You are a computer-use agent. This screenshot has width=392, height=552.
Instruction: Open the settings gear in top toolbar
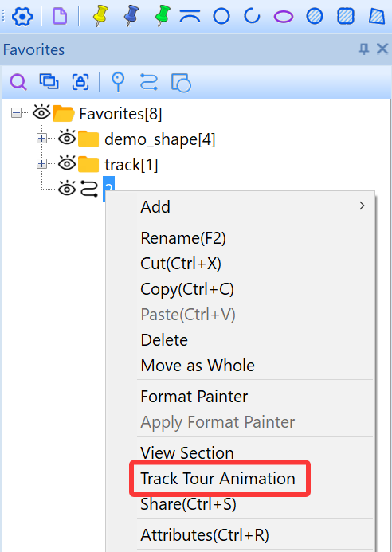tap(22, 16)
